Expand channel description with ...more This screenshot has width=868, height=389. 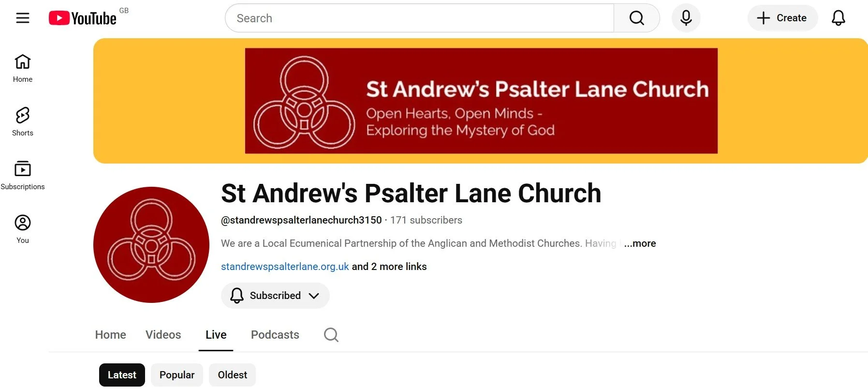click(640, 243)
